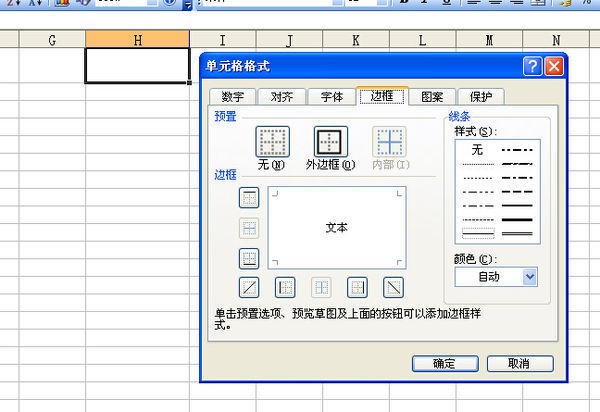Choose the slanted dash-dot line style
This screenshot has height=412, width=600.
517,164
